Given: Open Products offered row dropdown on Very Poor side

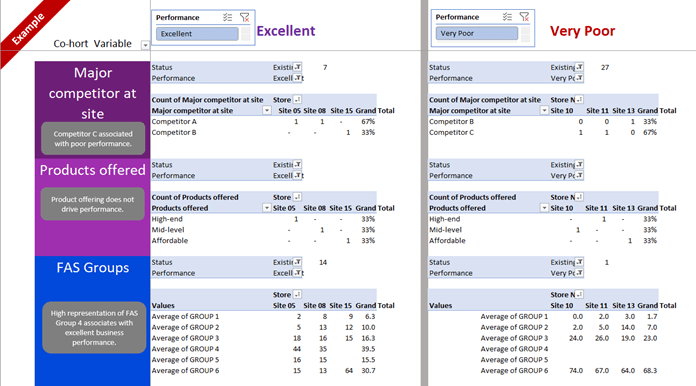Looking at the screenshot, I should coord(544,208).
